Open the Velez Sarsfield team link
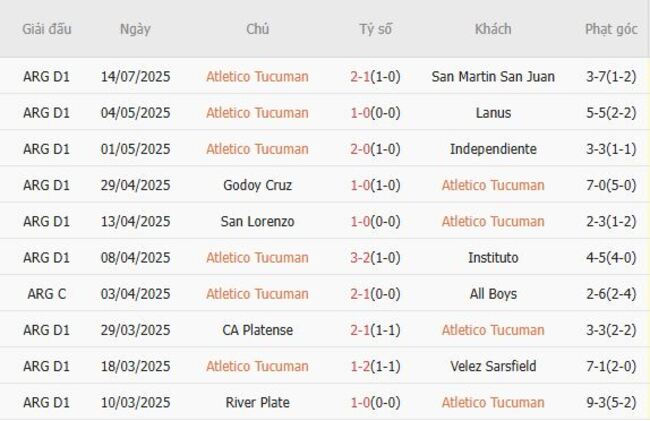This screenshot has height=421, width=650. (x=493, y=366)
